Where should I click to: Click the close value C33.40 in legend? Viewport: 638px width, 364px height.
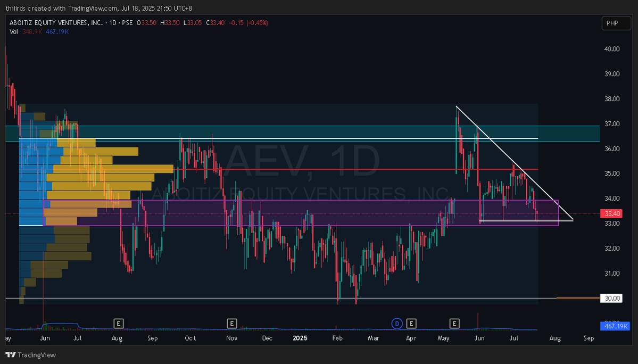tap(216, 23)
